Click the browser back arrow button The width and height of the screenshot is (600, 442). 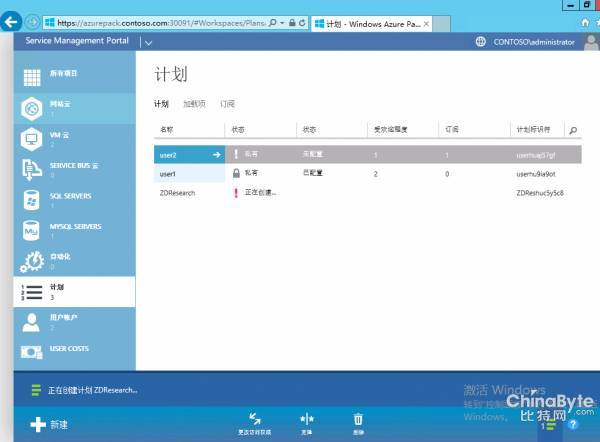pyautogui.click(x=10, y=22)
